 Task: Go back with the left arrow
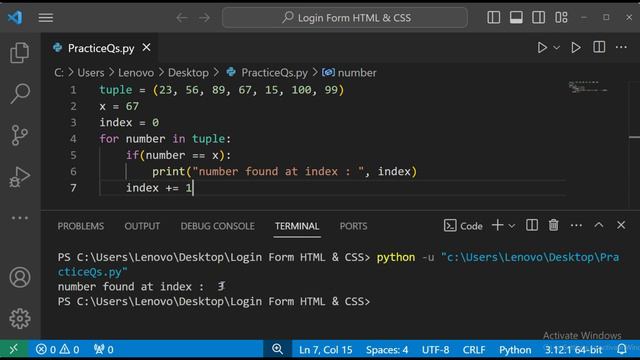pos(182,18)
